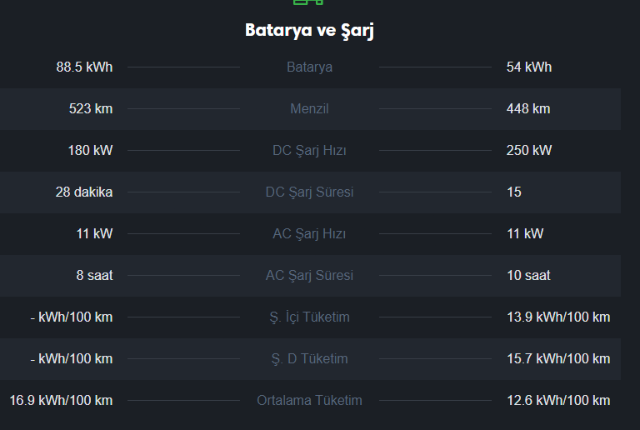Click the 88.5 kWh battery value
Viewport: 640px width, 430px height.
click(x=84, y=67)
